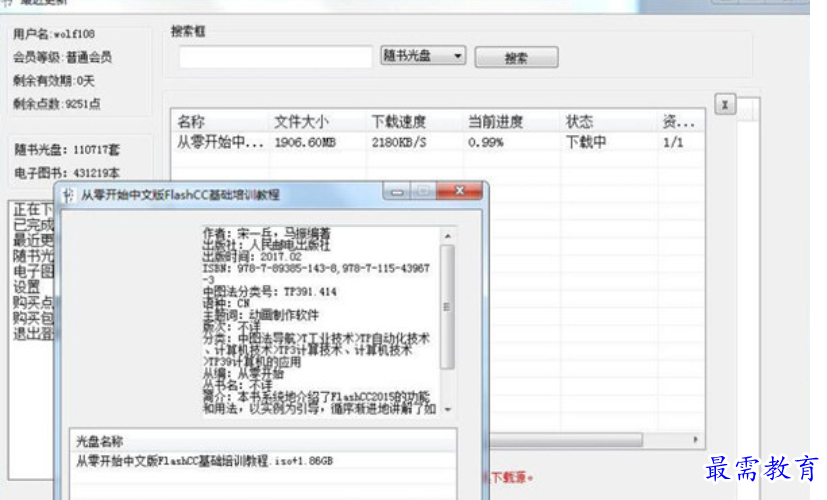The image size is (827, 500).
Task: Minimize the FlashCC book details dialog
Action: point(397,192)
